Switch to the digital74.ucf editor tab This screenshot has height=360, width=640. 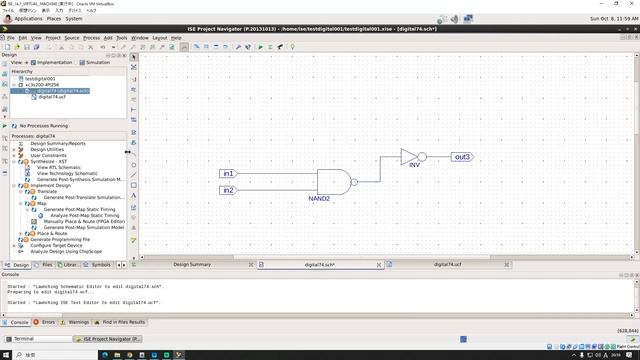(x=447, y=264)
